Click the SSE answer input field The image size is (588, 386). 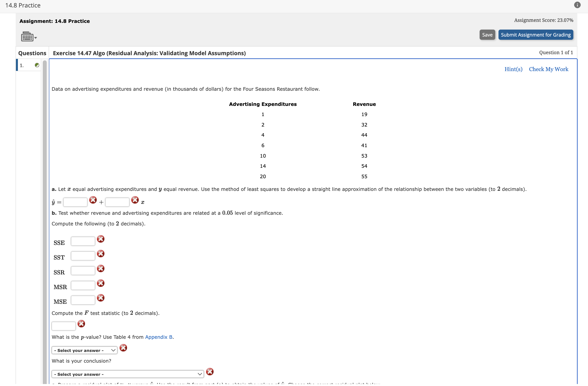tap(83, 241)
